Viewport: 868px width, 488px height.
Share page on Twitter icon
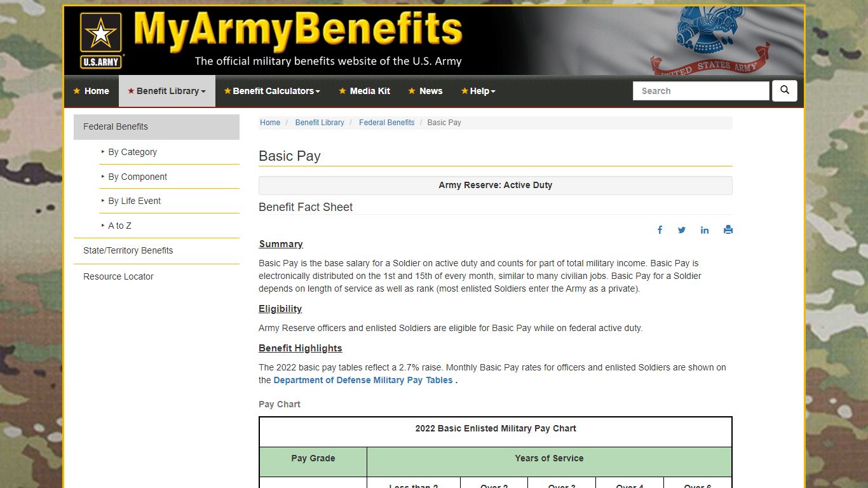tap(682, 230)
